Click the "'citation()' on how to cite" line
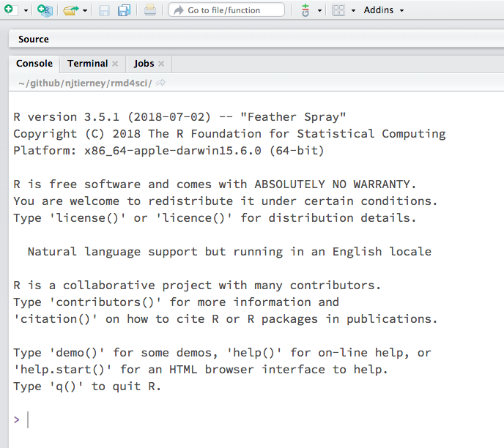 (226, 319)
